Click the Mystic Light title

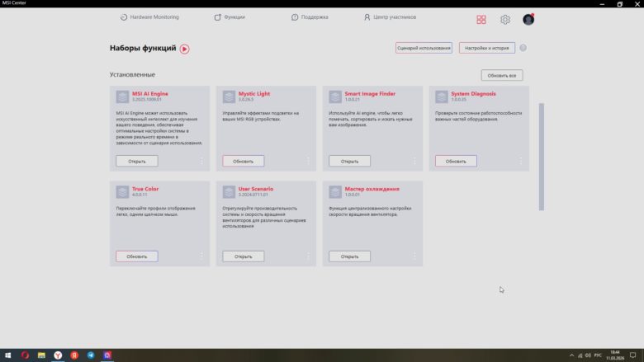pyautogui.click(x=254, y=93)
